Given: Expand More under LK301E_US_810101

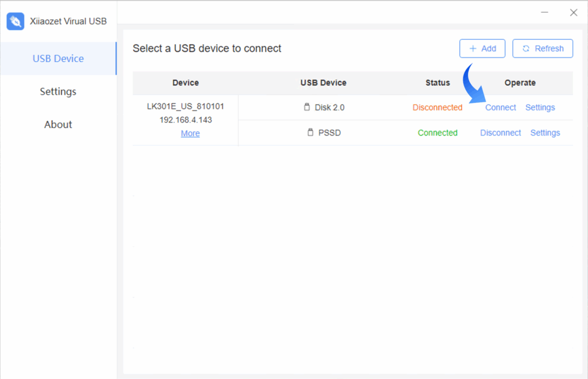Looking at the screenshot, I should point(190,133).
